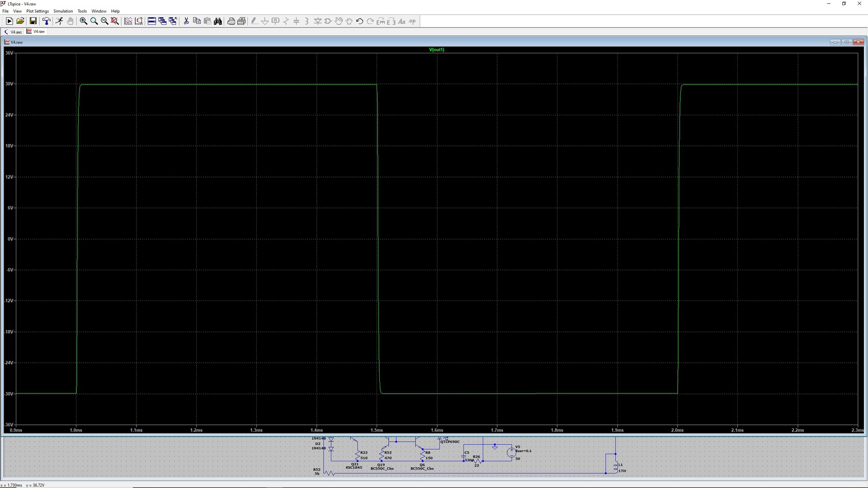Click the 0V vertical axis label
This screenshot has width=868, height=488.
click(10, 239)
